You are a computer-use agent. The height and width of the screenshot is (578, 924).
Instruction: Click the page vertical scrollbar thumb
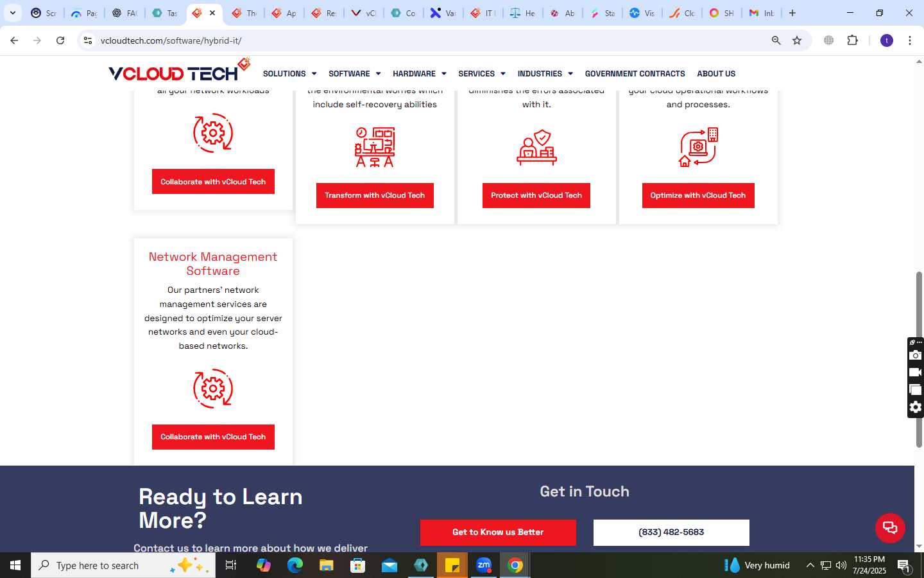[919, 360]
